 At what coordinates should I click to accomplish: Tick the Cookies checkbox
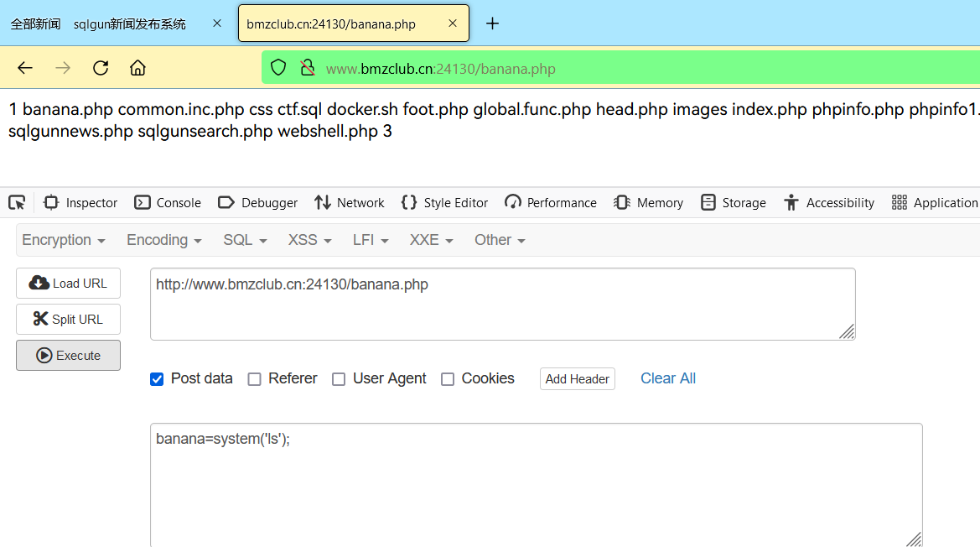(448, 379)
